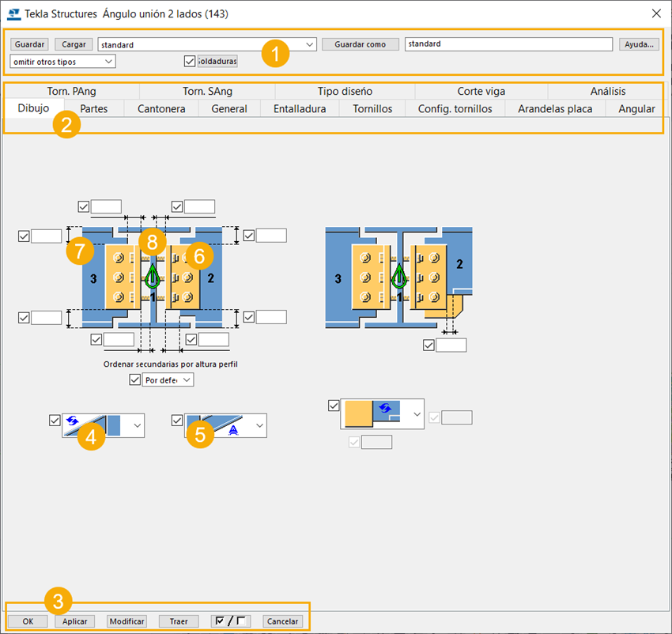Switch to the Entalladura tab
This screenshot has width=672, height=634.
(300, 108)
